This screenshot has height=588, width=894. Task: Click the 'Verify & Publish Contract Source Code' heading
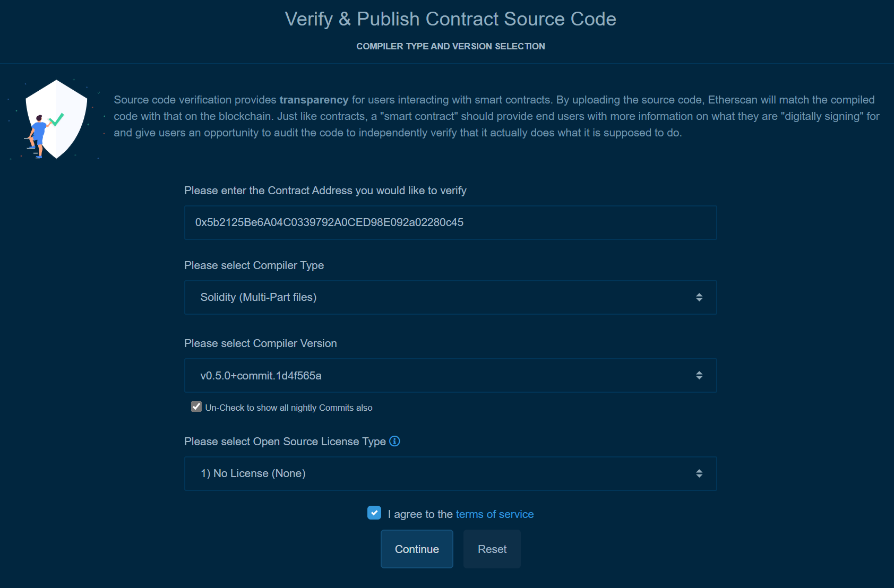pyautogui.click(x=451, y=19)
